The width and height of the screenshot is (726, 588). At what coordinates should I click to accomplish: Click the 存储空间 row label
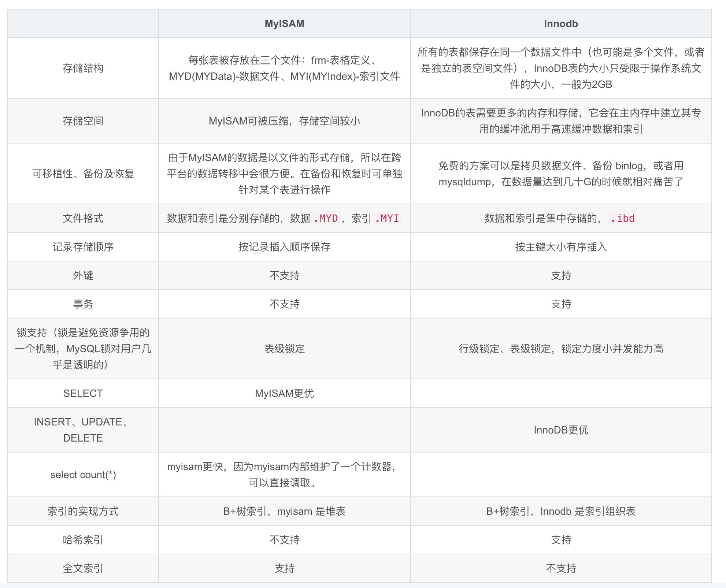(83, 121)
